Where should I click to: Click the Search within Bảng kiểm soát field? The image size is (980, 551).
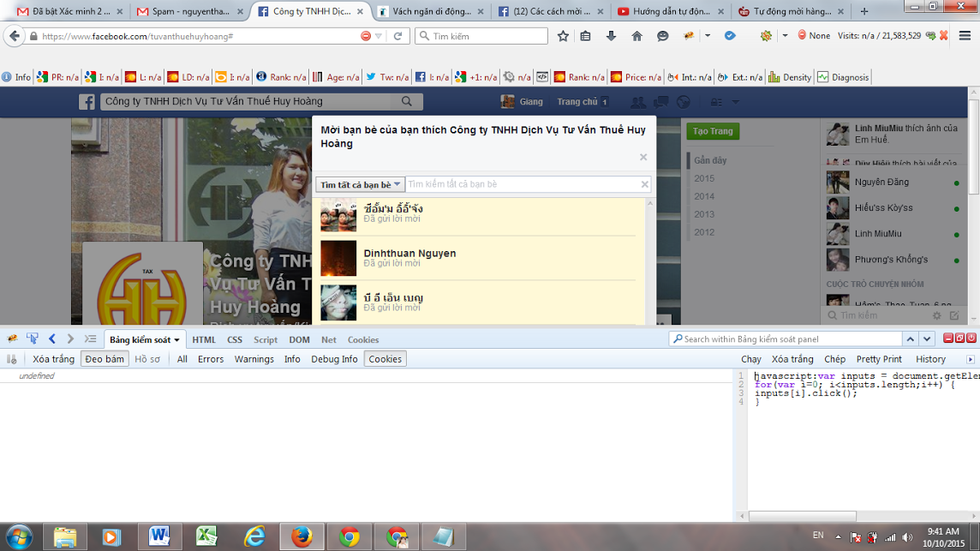785,339
